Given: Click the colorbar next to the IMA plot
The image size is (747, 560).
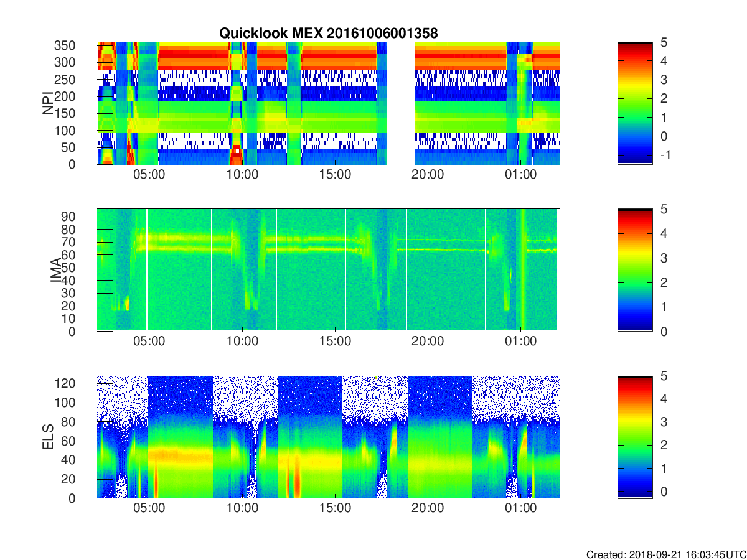Looking at the screenshot, I should [635, 270].
